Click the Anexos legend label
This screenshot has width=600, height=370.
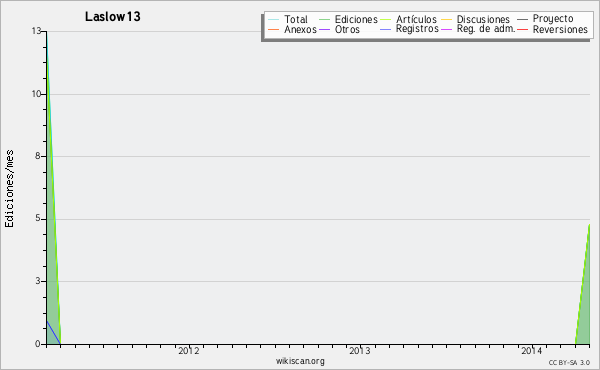point(300,29)
